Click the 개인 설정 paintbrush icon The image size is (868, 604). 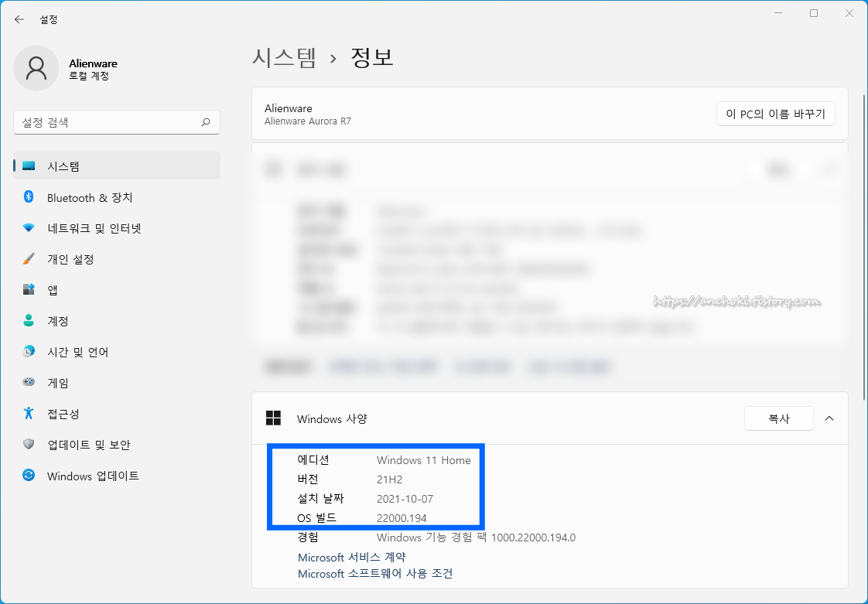click(29, 258)
